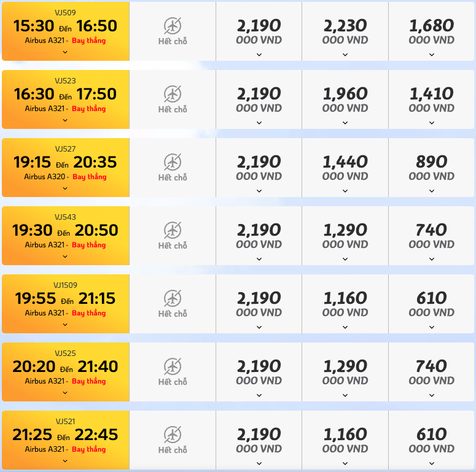The width and height of the screenshot is (476, 472).
Task: Click sold-out plane icon for flight VJ1509
Action: click(x=173, y=298)
